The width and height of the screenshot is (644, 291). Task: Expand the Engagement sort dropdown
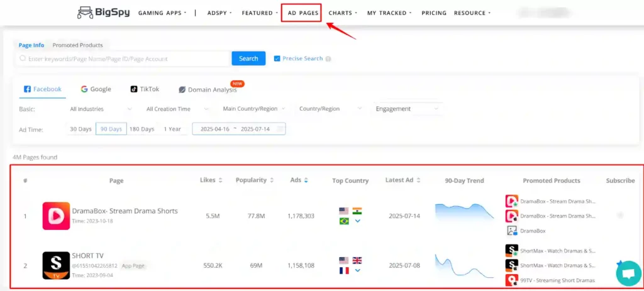coord(408,109)
